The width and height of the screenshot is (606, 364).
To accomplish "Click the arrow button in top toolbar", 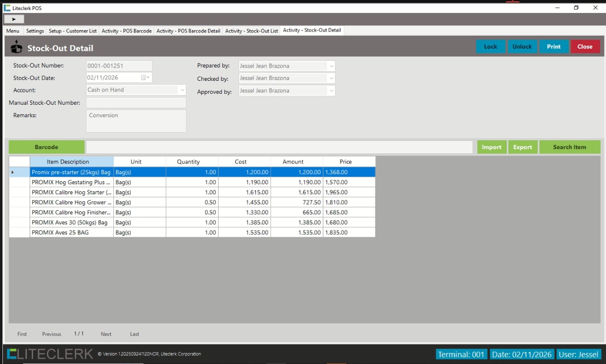I will coord(14,19).
